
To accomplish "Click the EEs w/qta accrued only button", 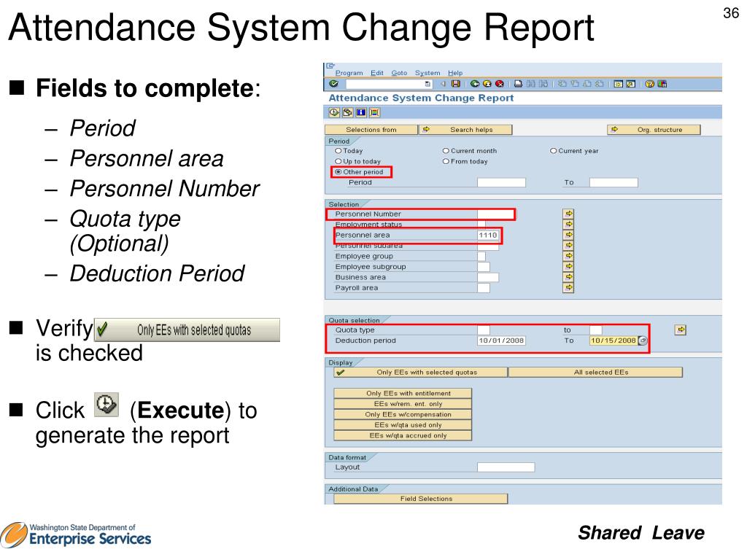I will pos(403,435).
